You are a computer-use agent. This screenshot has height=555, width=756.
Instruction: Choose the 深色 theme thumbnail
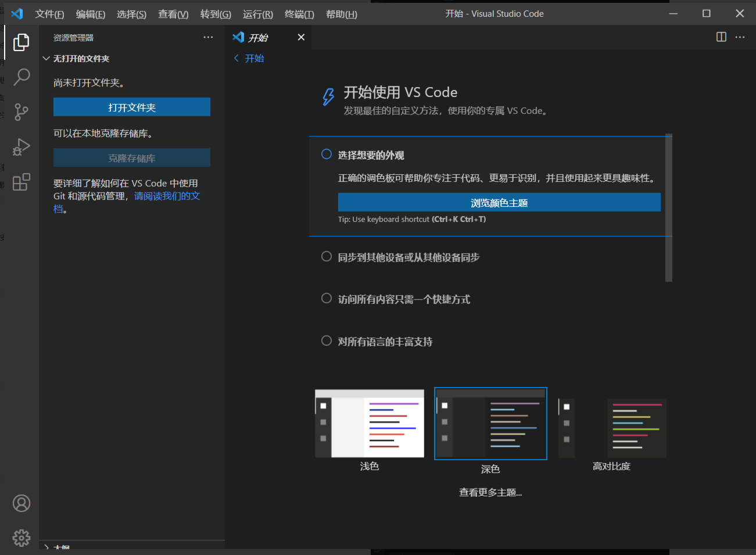[490, 424]
